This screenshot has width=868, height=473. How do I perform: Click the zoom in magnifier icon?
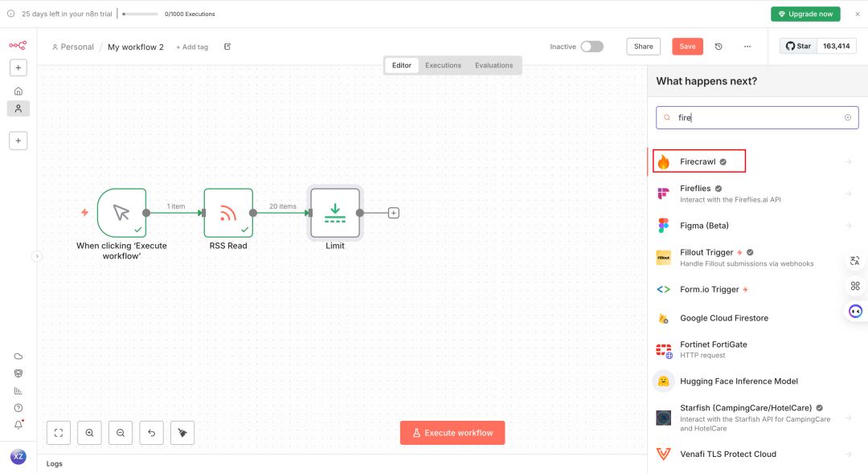[x=90, y=433]
